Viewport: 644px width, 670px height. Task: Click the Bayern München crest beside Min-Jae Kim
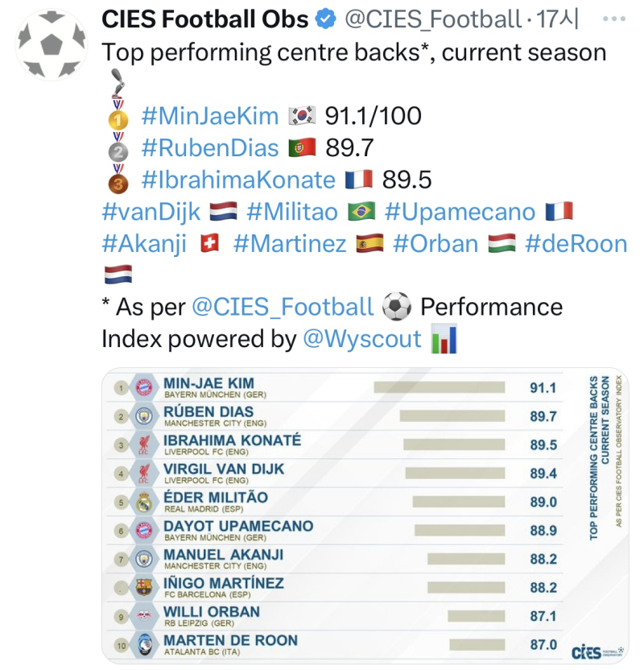[x=144, y=387]
